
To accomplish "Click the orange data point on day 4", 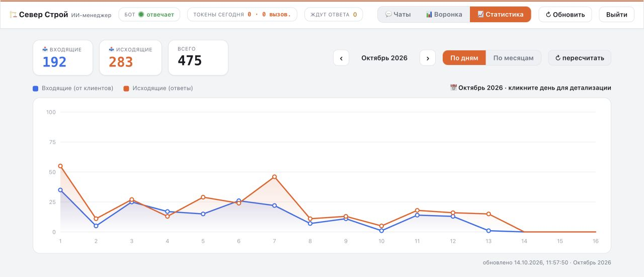I will coord(168,216).
